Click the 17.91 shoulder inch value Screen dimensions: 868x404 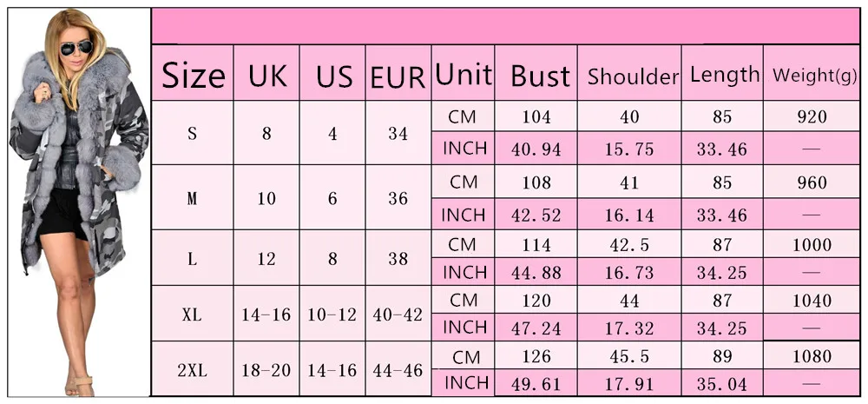click(x=629, y=382)
